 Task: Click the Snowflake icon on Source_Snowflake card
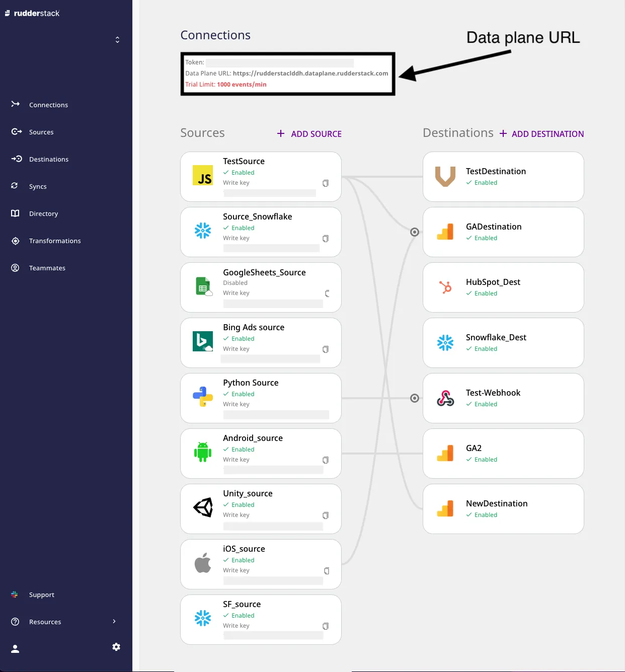click(x=203, y=231)
